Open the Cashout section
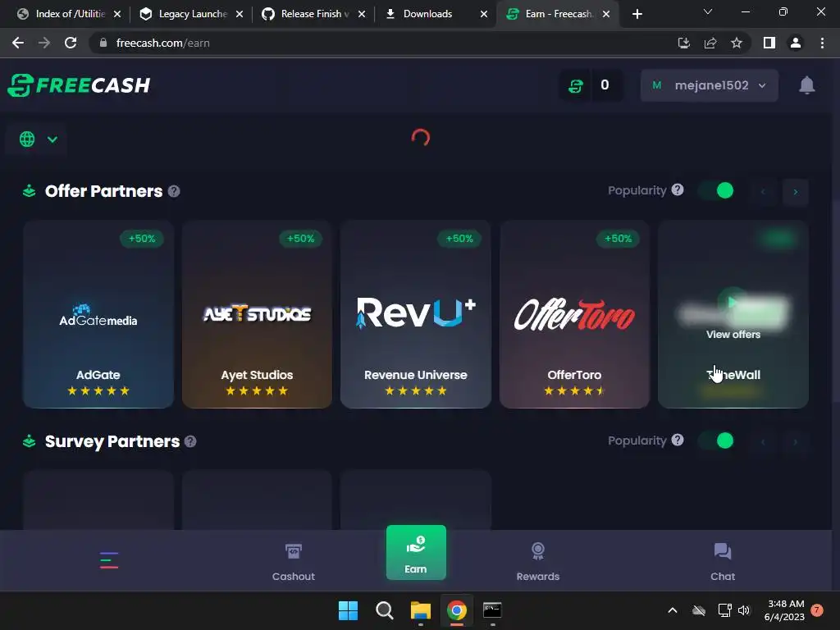The height and width of the screenshot is (630, 840). click(x=294, y=562)
